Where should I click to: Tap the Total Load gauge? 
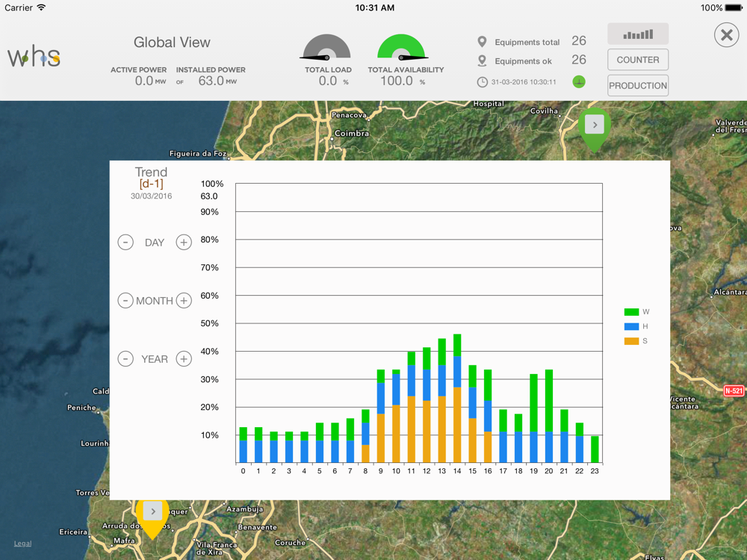coord(327,47)
